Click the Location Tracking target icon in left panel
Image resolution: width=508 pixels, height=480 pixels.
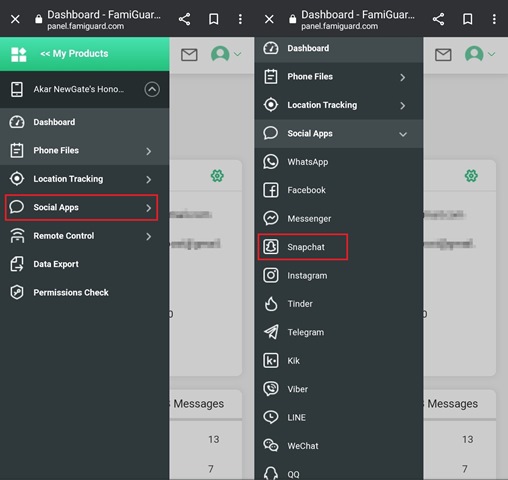point(17,179)
